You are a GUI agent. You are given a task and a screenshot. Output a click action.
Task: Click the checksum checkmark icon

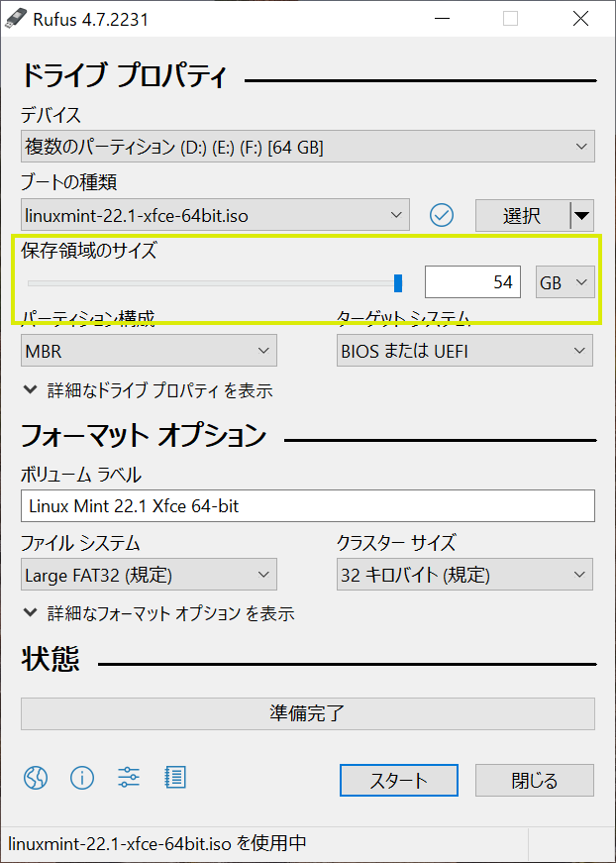[442, 215]
